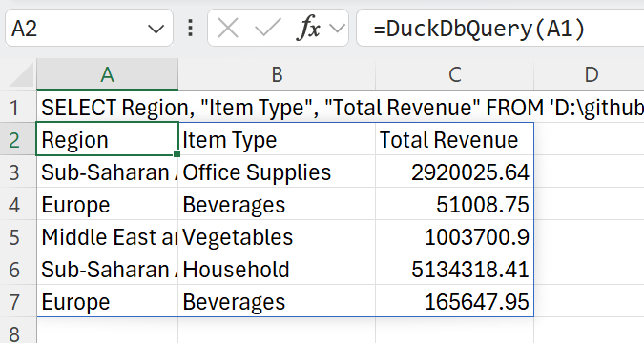Select cell with Office Supplies

coord(277,171)
